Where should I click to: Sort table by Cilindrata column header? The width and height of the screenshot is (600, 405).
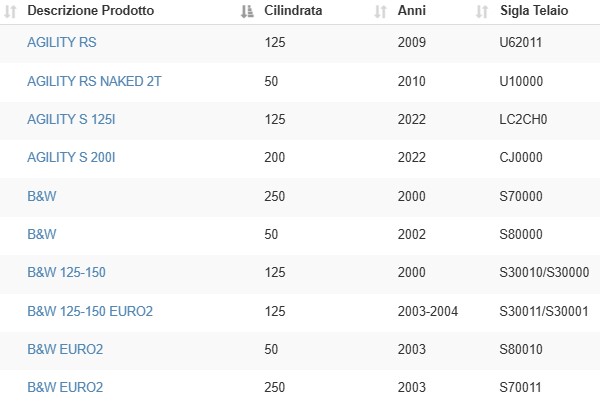(293, 10)
